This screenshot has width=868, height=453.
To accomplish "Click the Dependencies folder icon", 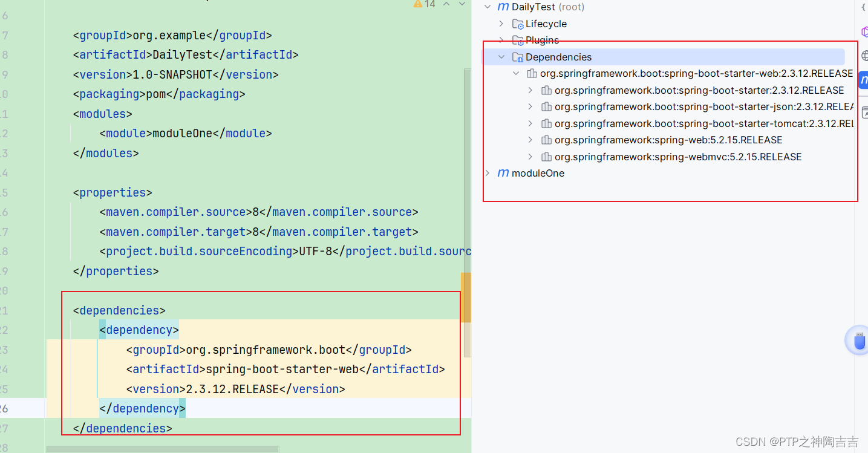I will (x=517, y=56).
